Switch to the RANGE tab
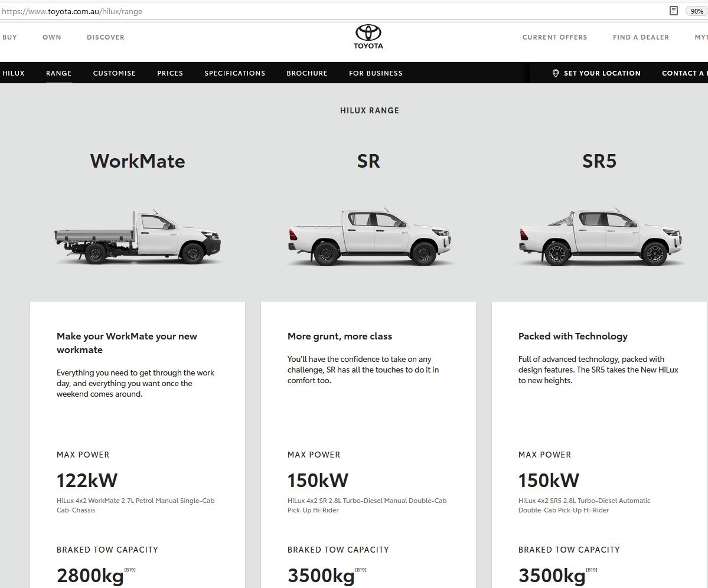The image size is (708, 588). 58,73
